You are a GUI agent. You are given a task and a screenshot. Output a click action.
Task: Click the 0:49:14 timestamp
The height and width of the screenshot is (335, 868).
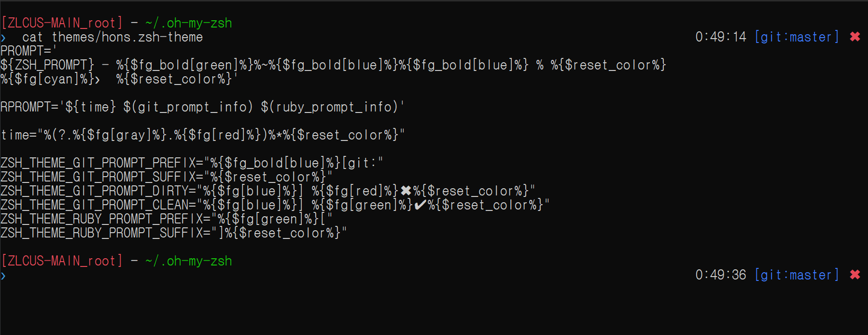pyautogui.click(x=721, y=37)
